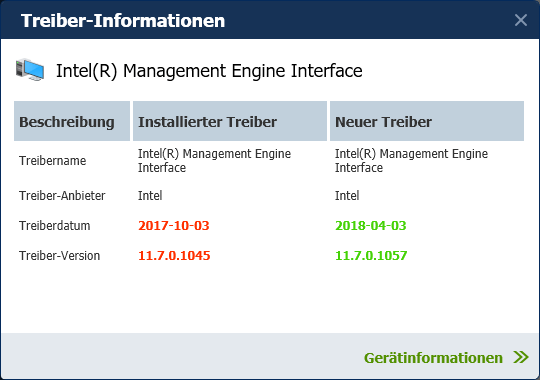
Task: Click the Treiber-Version row label
Action: coord(59,256)
